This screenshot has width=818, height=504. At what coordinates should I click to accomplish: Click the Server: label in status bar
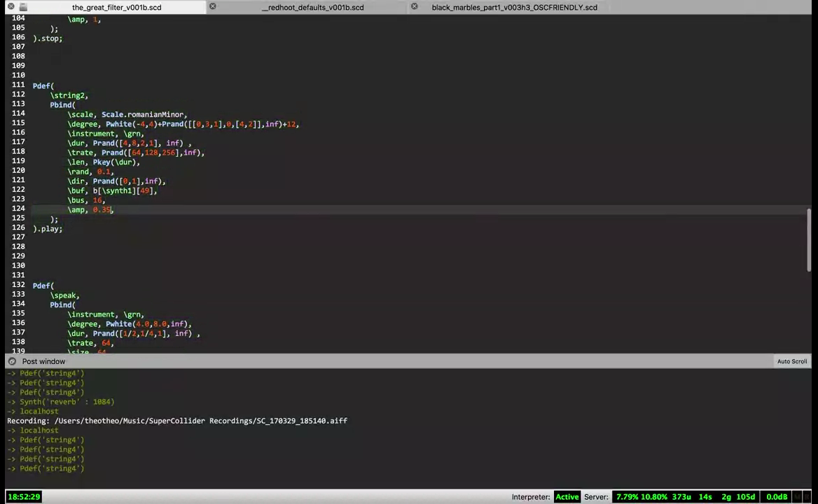click(x=596, y=497)
